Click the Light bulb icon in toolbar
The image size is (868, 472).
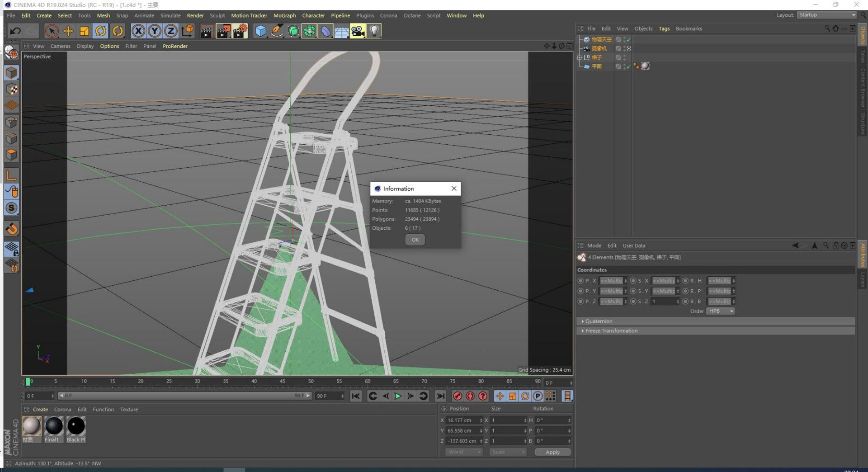click(x=374, y=31)
